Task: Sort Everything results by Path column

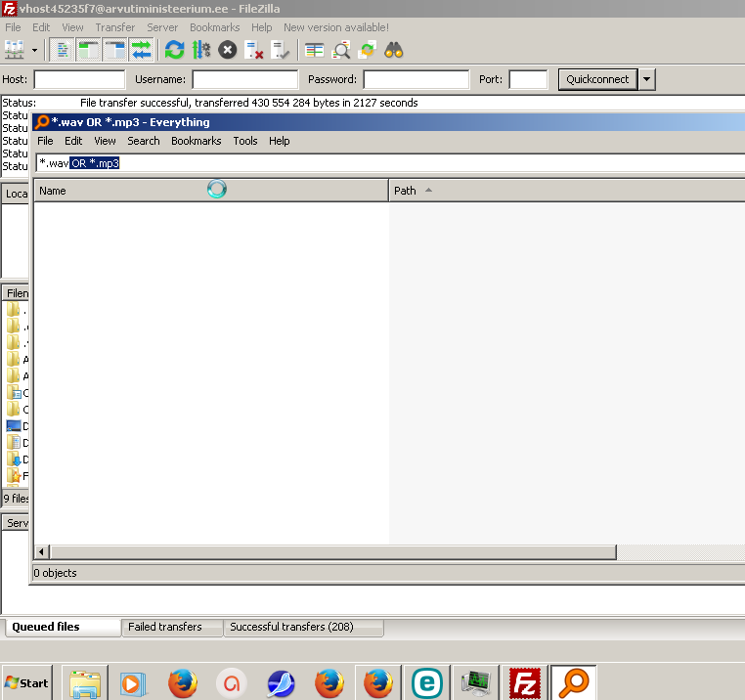Action: (x=567, y=191)
